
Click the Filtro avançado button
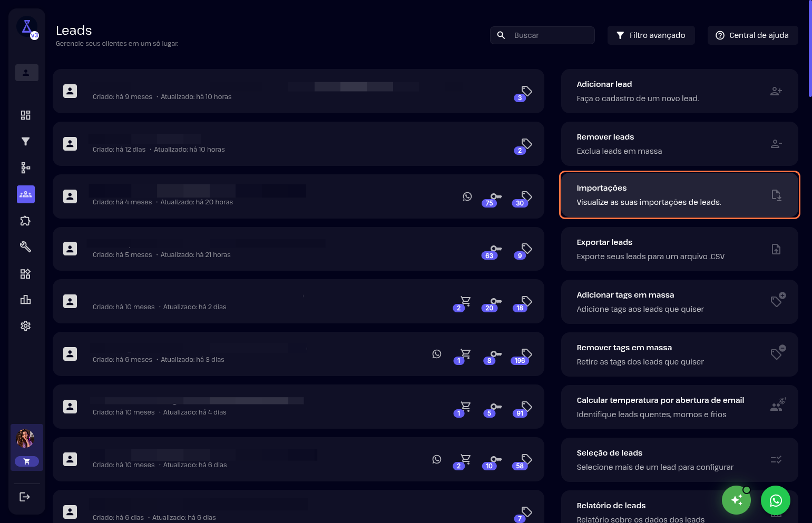(651, 35)
